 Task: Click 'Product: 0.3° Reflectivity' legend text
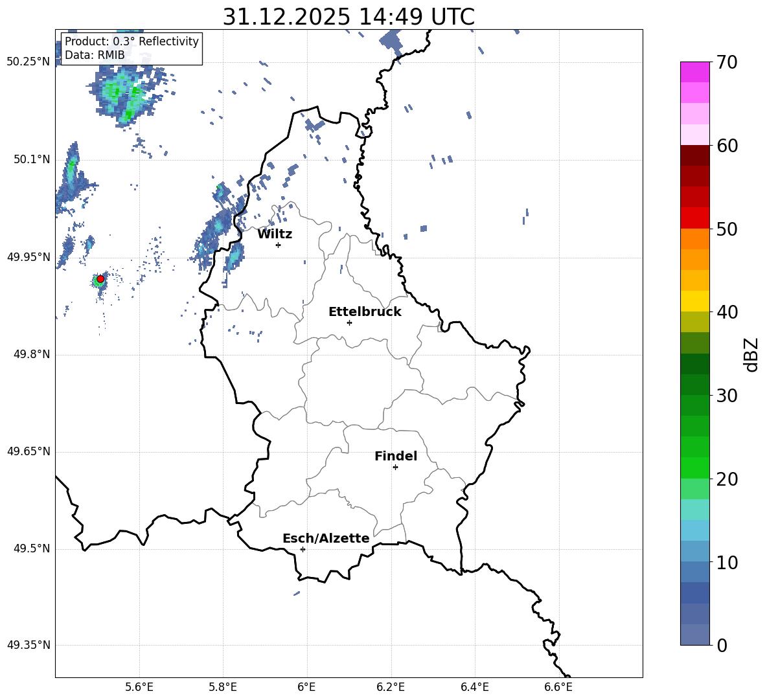coord(132,41)
